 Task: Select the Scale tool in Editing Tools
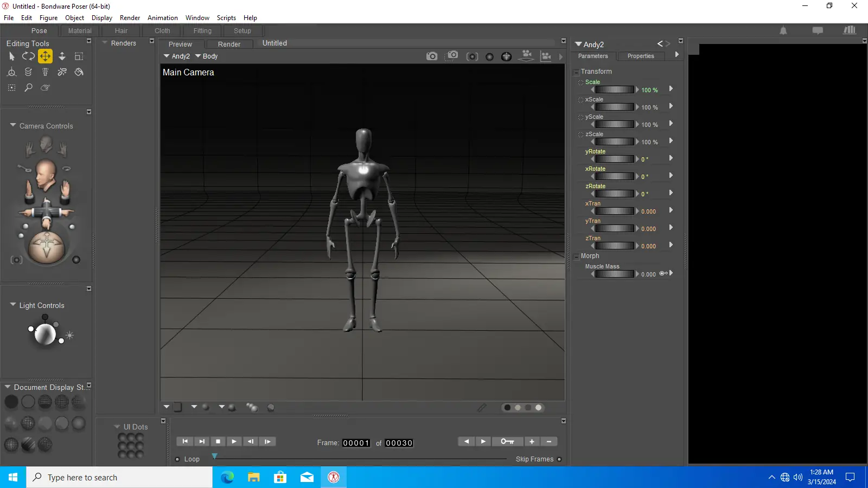coord(79,56)
